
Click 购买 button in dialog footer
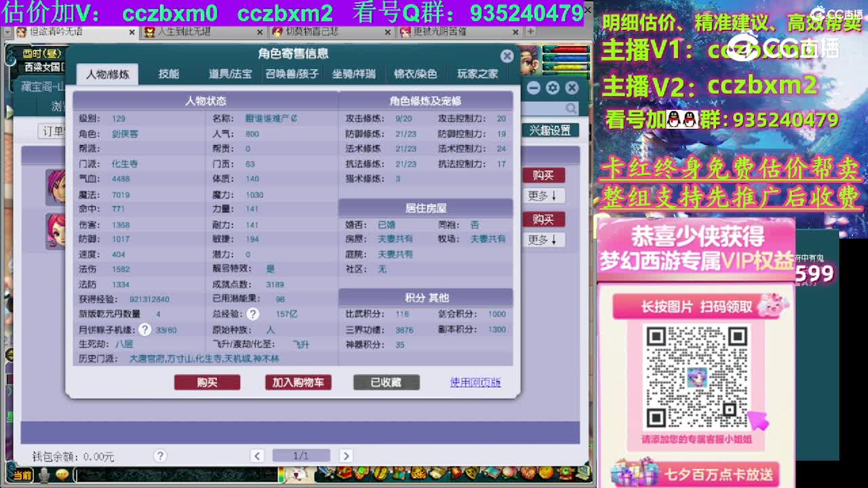tap(207, 382)
